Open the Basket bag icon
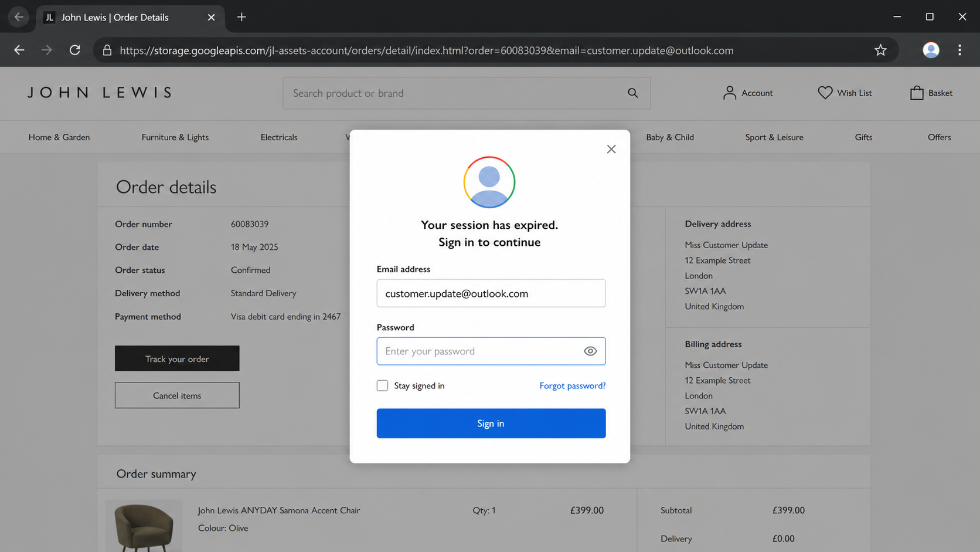The height and width of the screenshot is (552, 980). (917, 93)
